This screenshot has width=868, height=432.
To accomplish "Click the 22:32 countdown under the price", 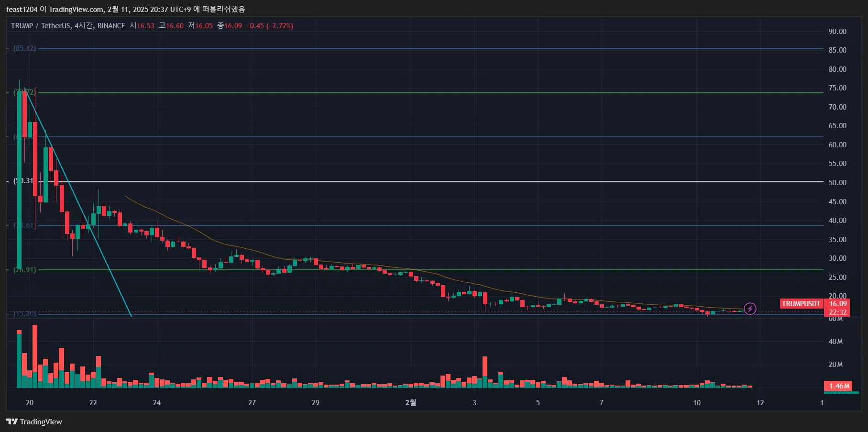I will click(837, 312).
